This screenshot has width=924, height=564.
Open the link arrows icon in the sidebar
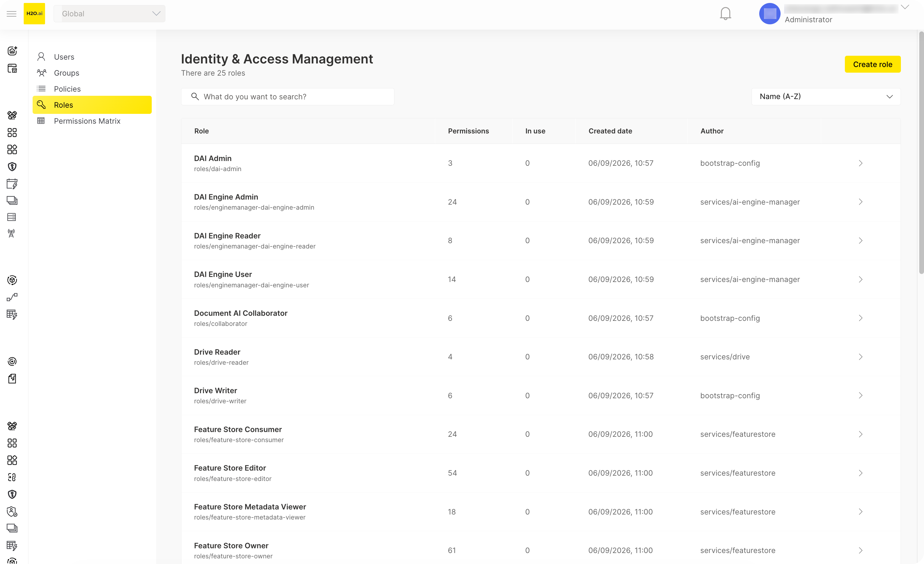12,477
